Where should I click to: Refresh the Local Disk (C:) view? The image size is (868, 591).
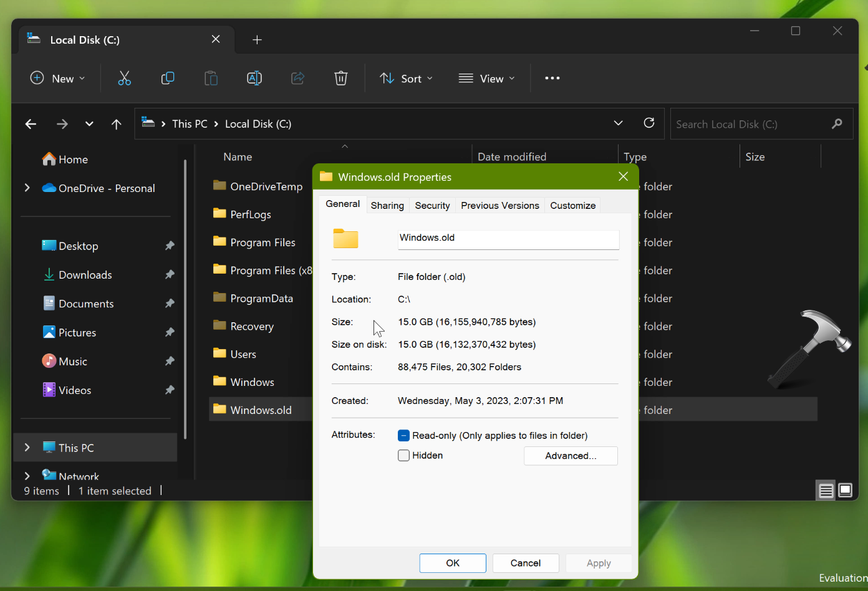pos(649,123)
